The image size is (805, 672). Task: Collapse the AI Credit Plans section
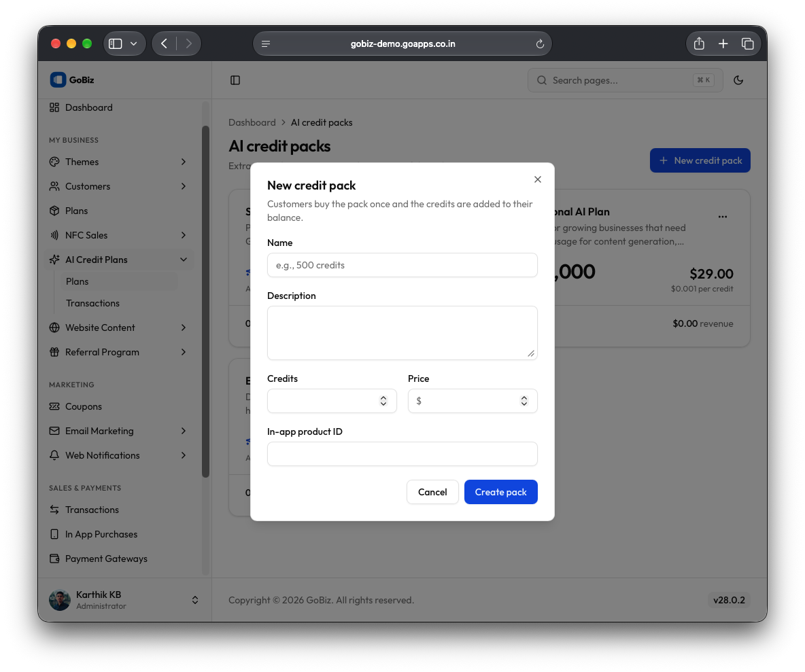click(184, 260)
